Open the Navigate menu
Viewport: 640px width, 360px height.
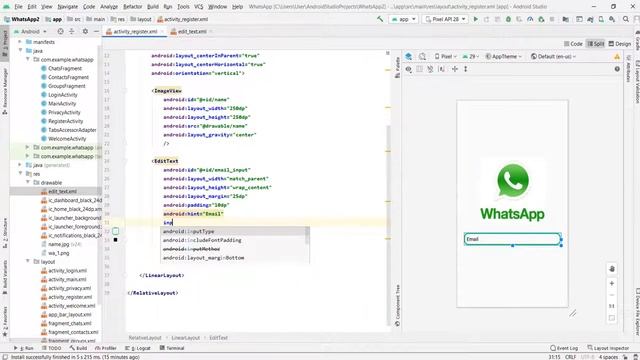67,7
